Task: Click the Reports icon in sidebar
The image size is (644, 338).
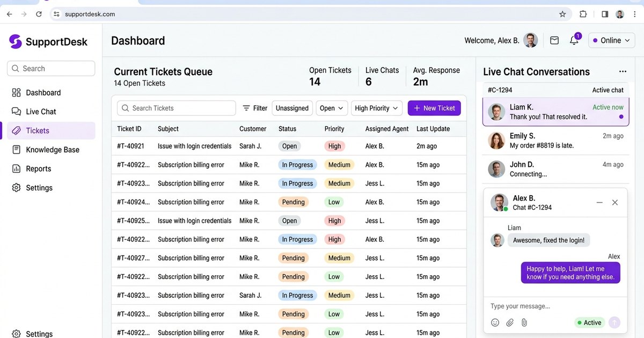Action: (x=16, y=168)
